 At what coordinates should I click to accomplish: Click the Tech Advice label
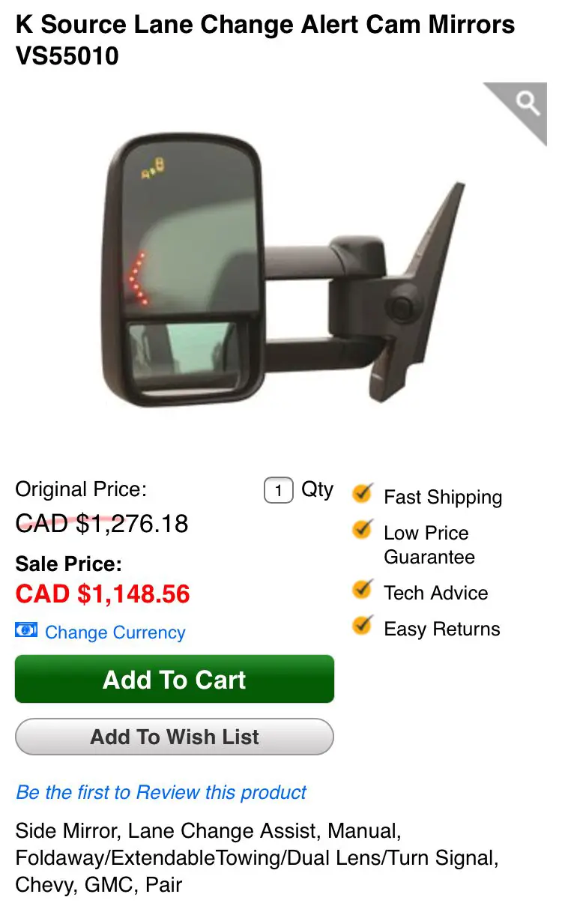pos(436,593)
